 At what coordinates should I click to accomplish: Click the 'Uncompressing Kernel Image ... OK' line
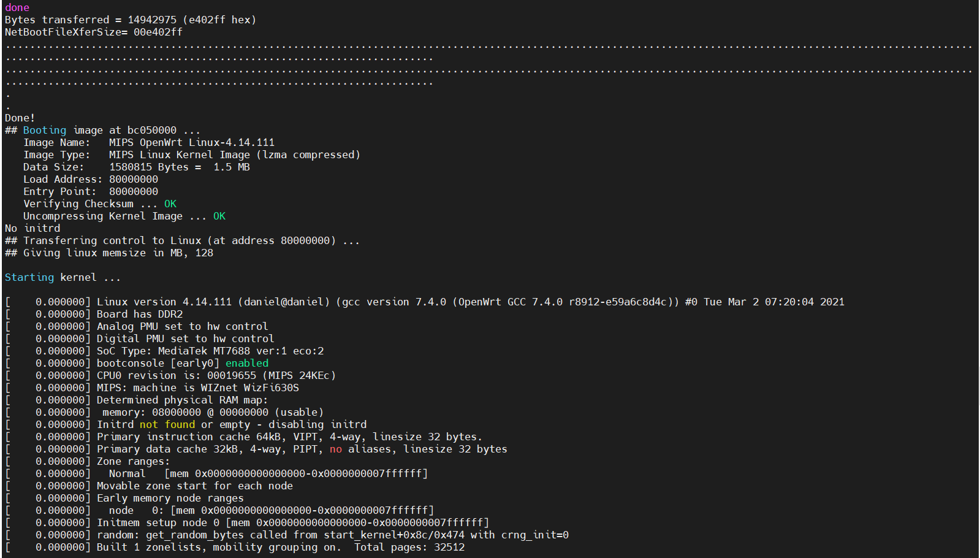coord(124,216)
